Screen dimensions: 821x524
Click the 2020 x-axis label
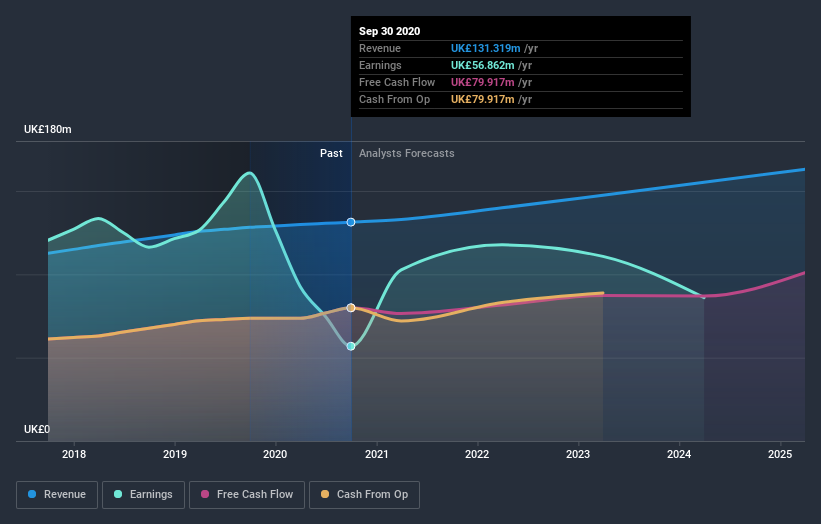point(275,454)
